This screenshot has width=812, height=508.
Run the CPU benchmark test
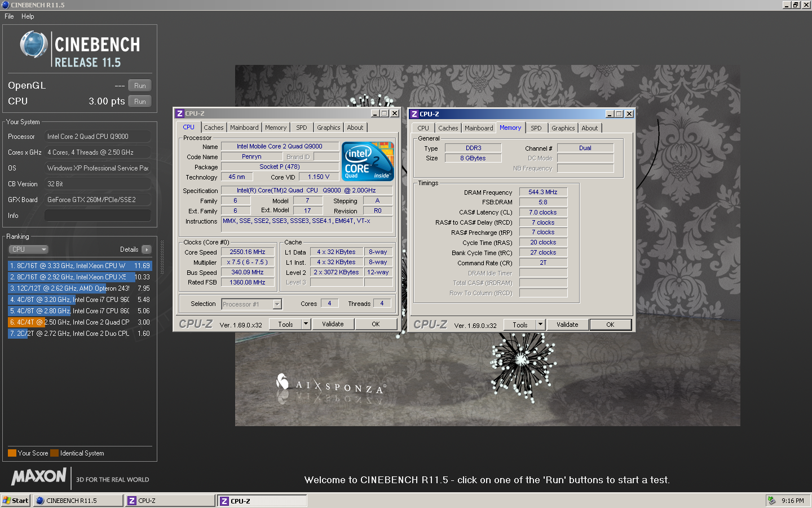point(140,102)
